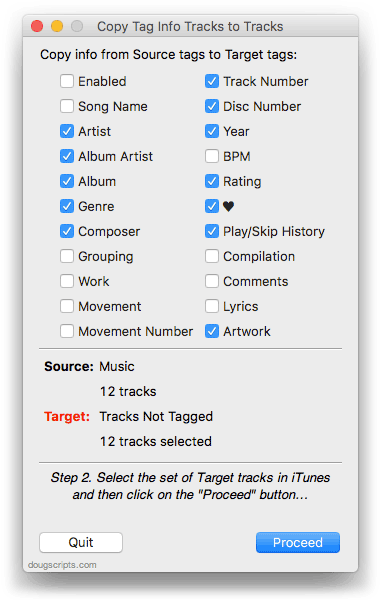Check the BPM checkbox
Image resolution: width=380 pixels, height=600 pixels.
[x=212, y=156]
